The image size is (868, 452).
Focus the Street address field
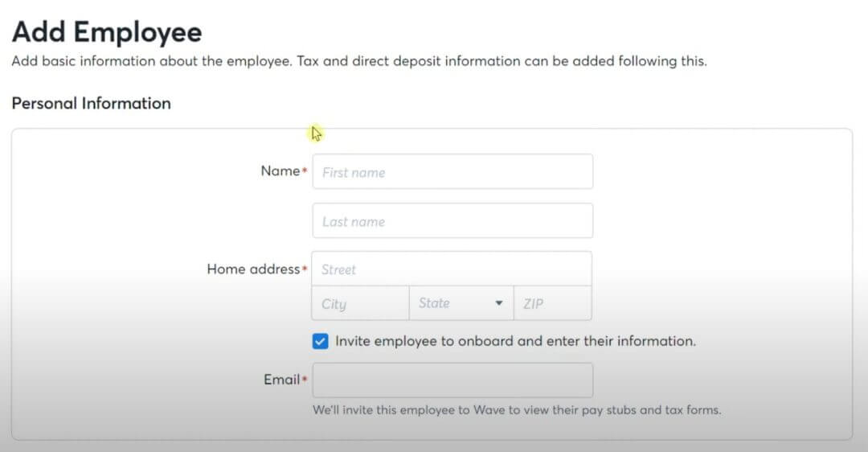coord(452,269)
